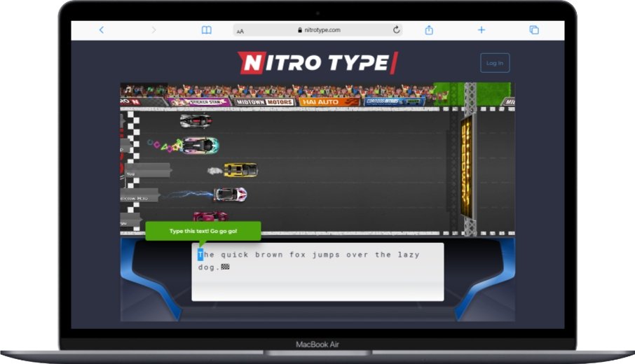This screenshot has height=364, width=635.
Task: Open the share sheet icon
Action: (429, 30)
